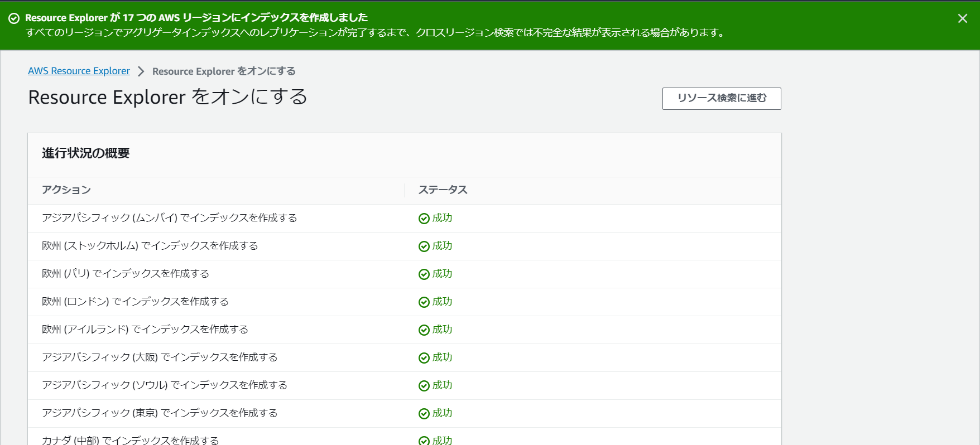Select the 大阪 index creation row text
The height and width of the screenshot is (445, 980).
coord(160,357)
